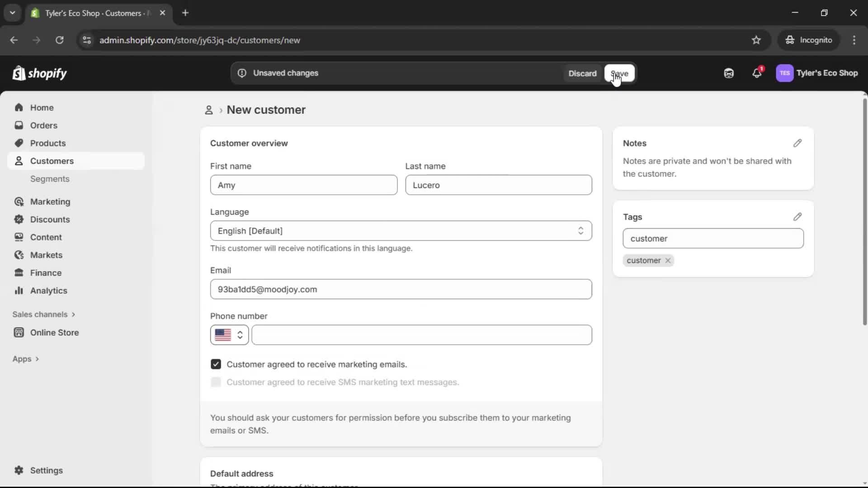This screenshot has height=488, width=868.
Task: Go to the Segments menu item
Action: (x=50, y=179)
